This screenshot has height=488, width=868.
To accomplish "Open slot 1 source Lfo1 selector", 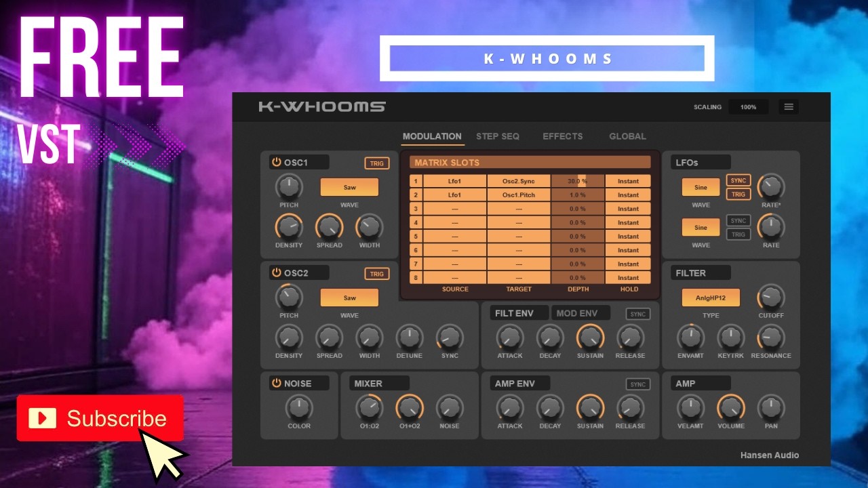I will click(454, 181).
